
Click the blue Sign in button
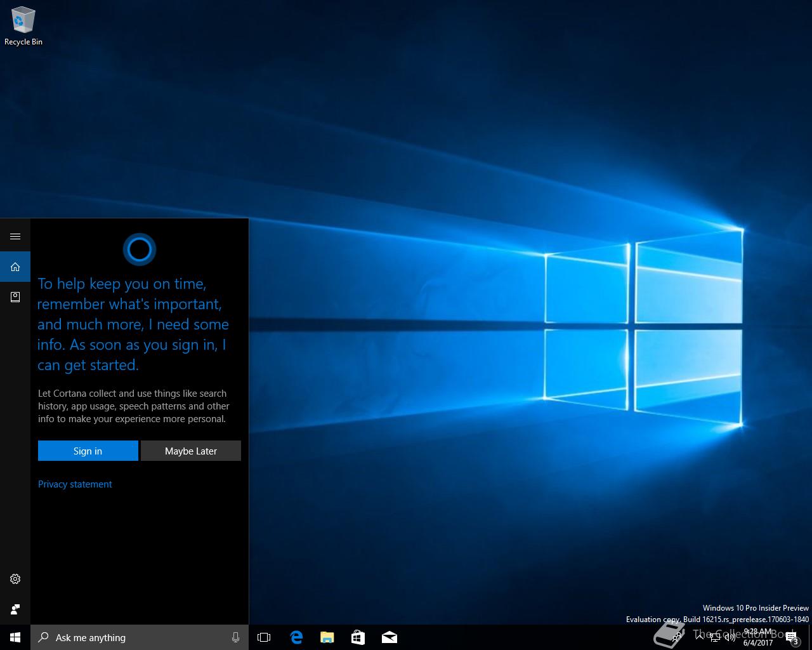tap(88, 451)
